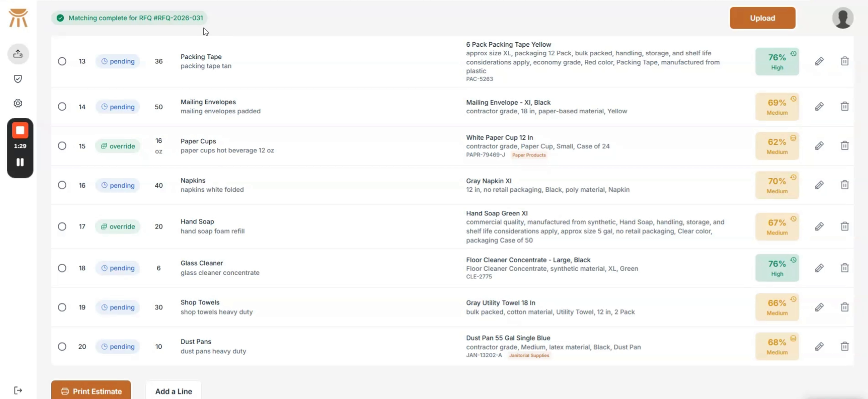Click the 'Matching complete' status banner
Viewport: 868px width, 399px height.
pos(129,18)
